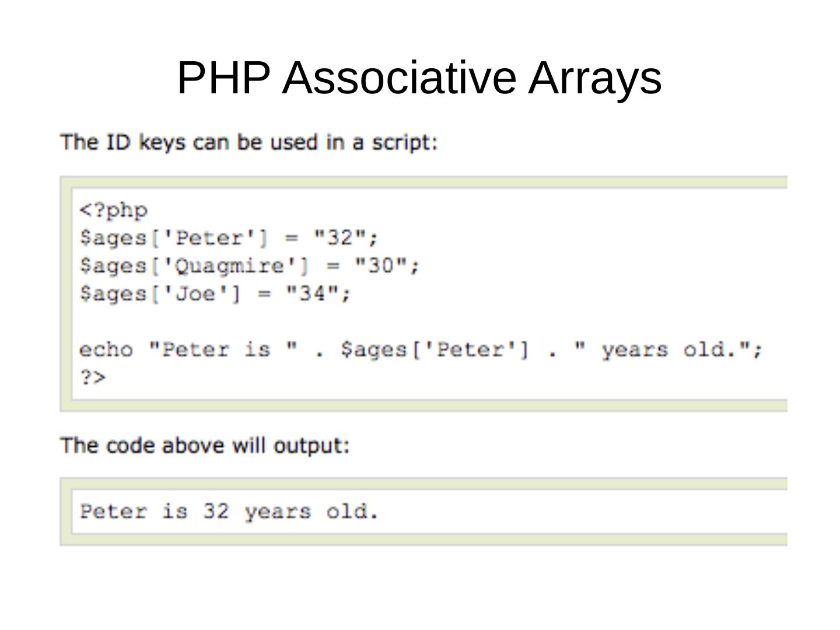Click the "PHP Associative Arrays" slide title

coord(419,78)
